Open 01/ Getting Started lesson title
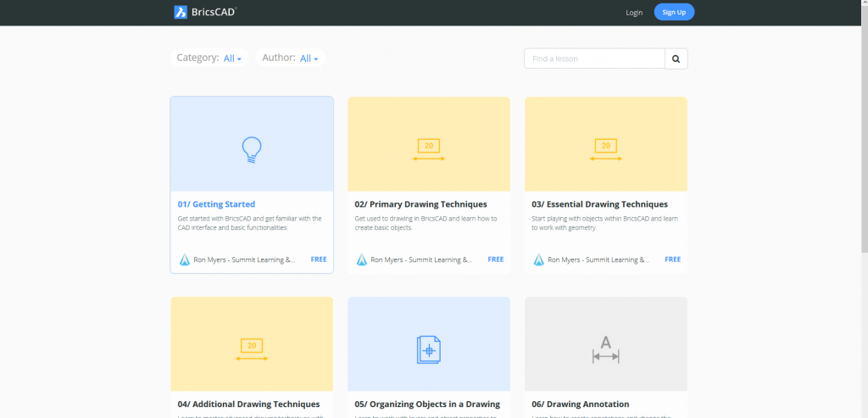 (216, 204)
